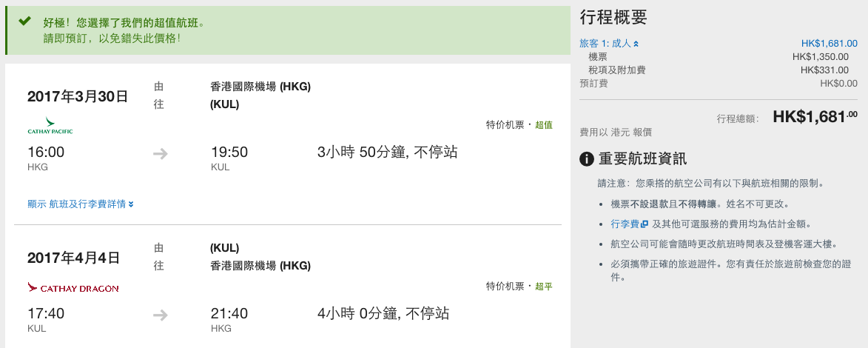Click the green checkmark confirmation icon
Screen dimensions: 868x348
point(24,21)
